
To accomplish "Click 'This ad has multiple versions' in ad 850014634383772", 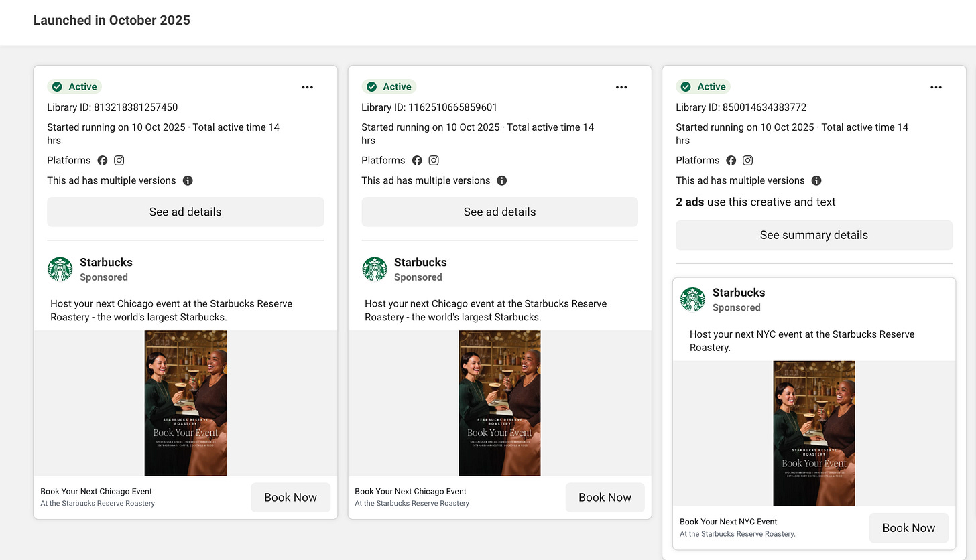I will (x=740, y=180).
